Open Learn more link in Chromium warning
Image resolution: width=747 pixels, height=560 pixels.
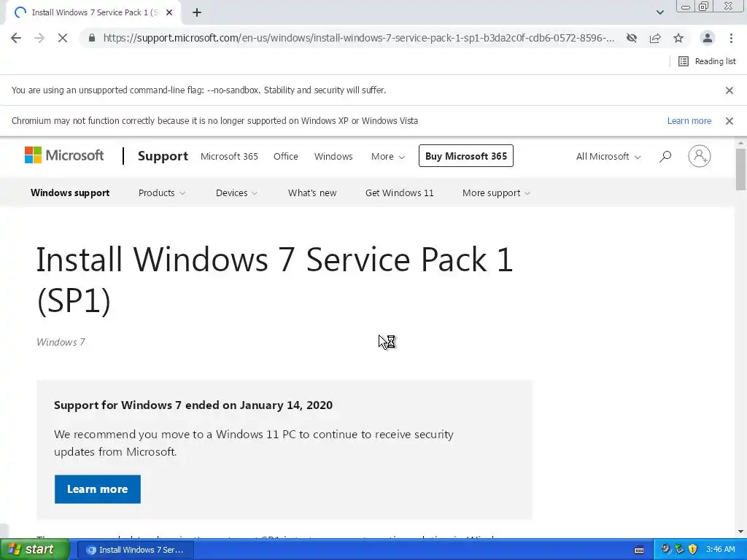coord(689,121)
